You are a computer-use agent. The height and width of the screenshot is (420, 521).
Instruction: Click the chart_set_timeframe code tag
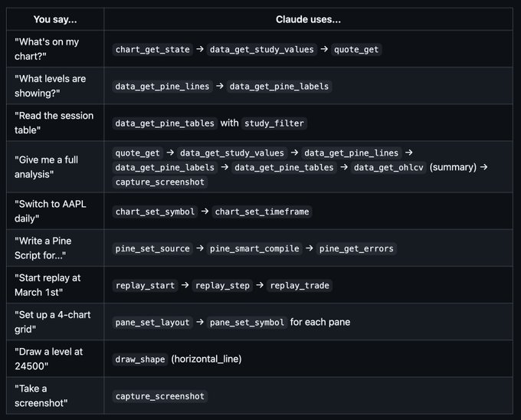pyautogui.click(x=262, y=212)
